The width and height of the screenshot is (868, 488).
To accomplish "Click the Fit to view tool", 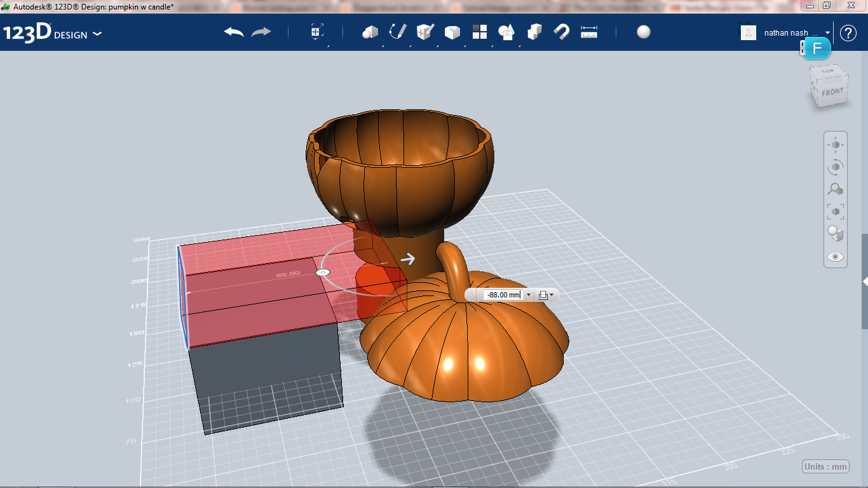I will pos(836,212).
